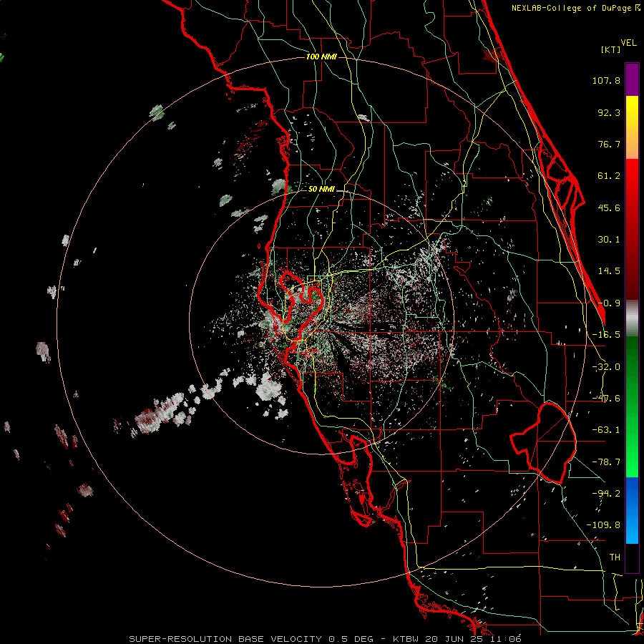Click the bright green segment of color bar
Screen dimensions: 644x644
coord(632,406)
